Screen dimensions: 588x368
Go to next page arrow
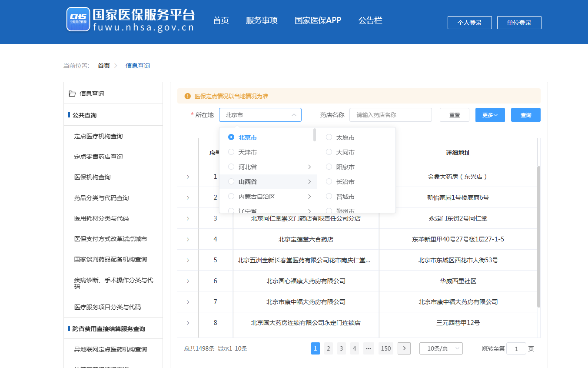tap(404, 348)
